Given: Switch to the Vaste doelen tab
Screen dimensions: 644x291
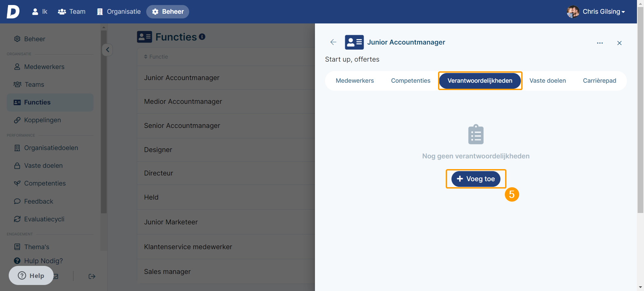Looking at the screenshot, I should [x=547, y=81].
